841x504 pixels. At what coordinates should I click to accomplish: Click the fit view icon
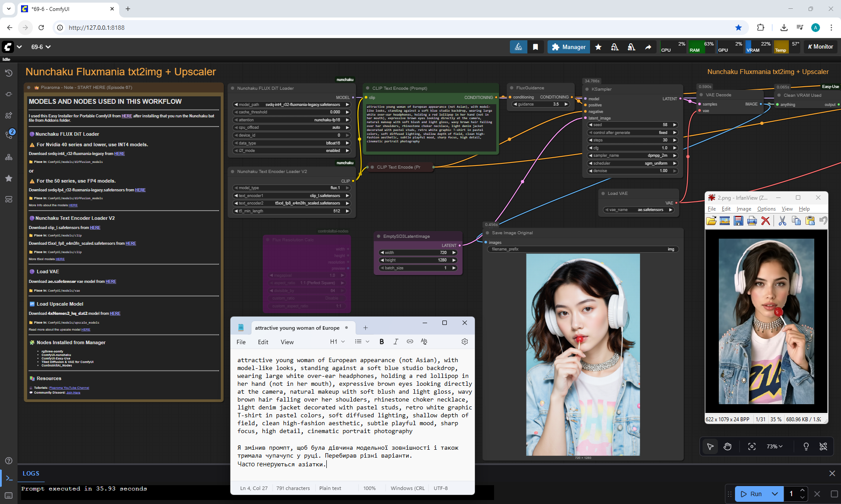pyautogui.click(x=752, y=446)
